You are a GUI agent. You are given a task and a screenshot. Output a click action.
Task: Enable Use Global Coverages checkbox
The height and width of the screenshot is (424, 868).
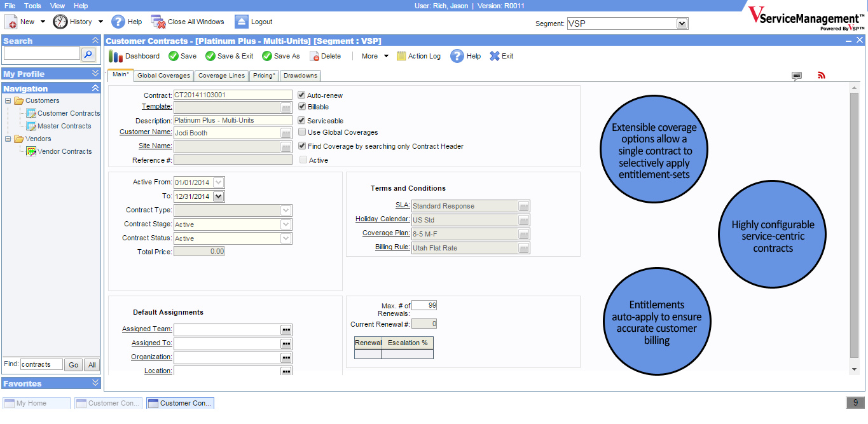click(x=302, y=132)
